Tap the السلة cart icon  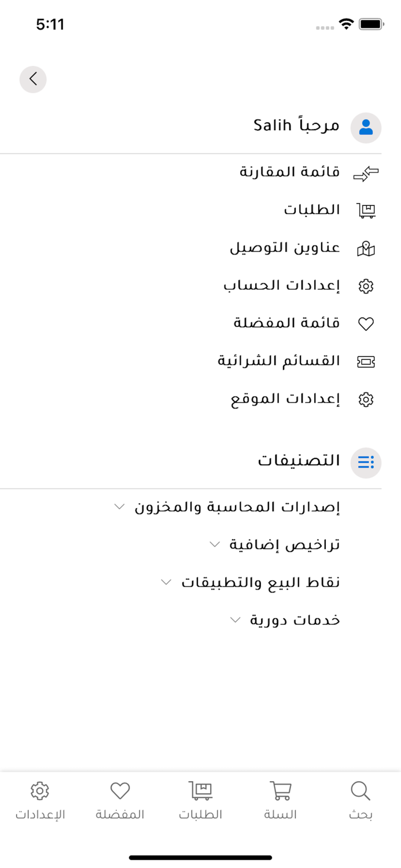click(280, 800)
